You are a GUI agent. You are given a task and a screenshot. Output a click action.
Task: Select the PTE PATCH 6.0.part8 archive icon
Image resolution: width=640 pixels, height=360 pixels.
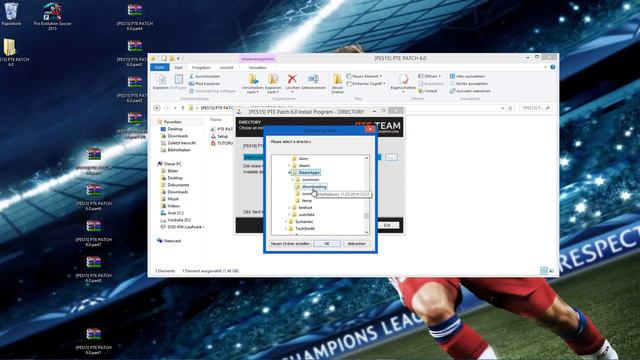[93, 269]
